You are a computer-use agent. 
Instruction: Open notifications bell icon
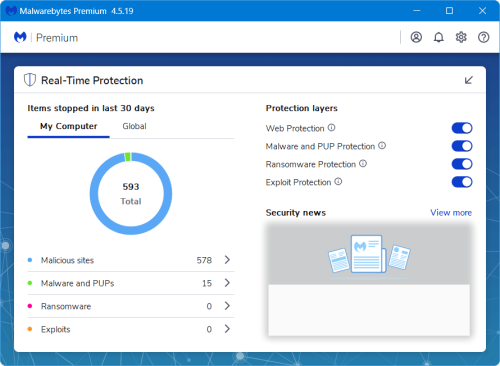439,37
